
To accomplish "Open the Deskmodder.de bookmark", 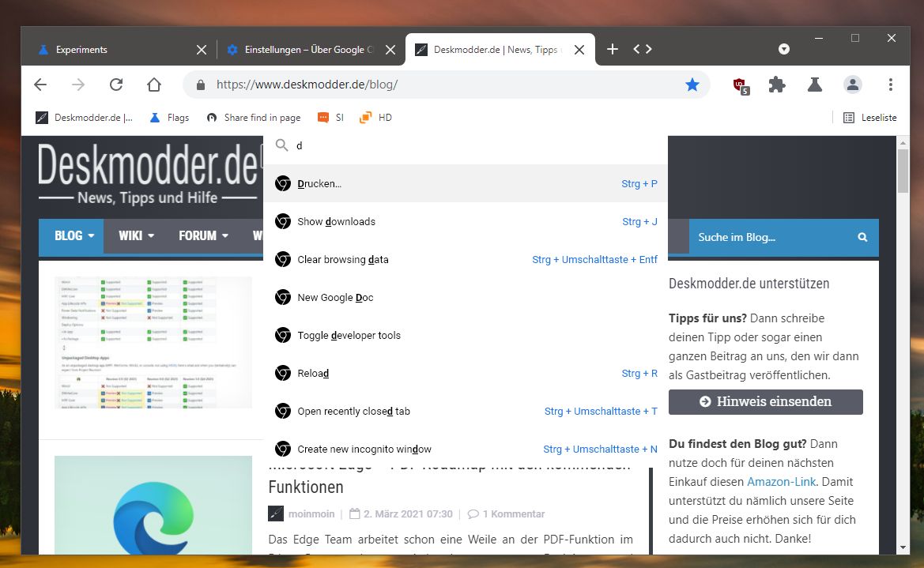I will 85,117.
